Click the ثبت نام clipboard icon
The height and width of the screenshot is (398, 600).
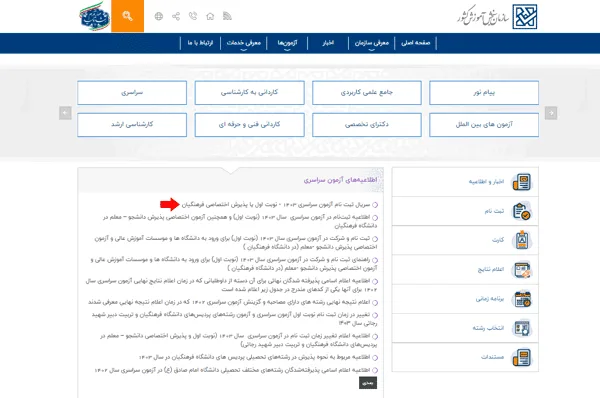click(522, 211)
